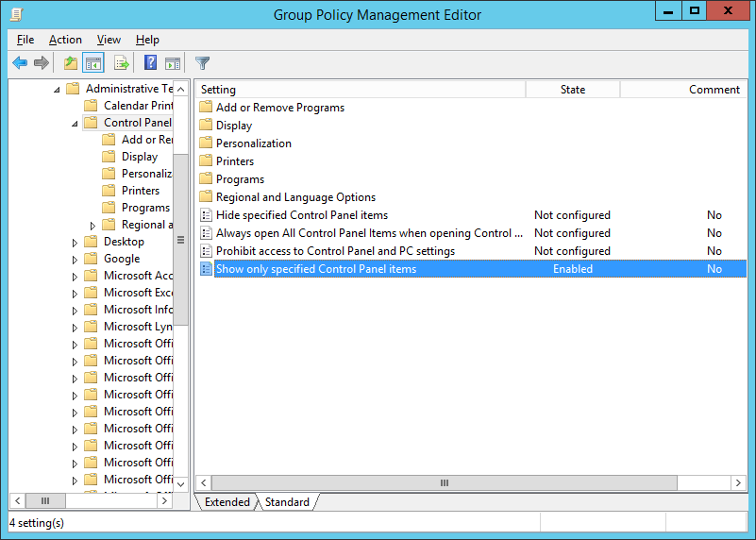Select Hide specified Control Panel items setting

pos(301,215)
